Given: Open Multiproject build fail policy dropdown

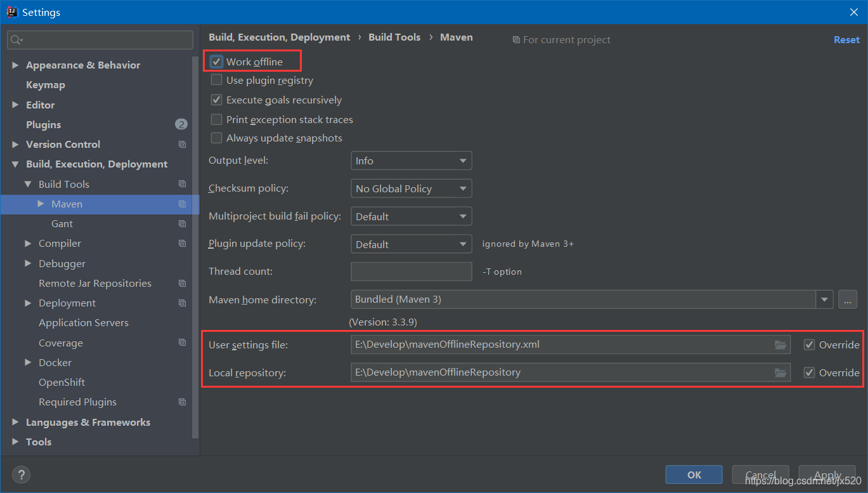Looking at the screenshot, I should pyautogui.click(x=411, y=216).
